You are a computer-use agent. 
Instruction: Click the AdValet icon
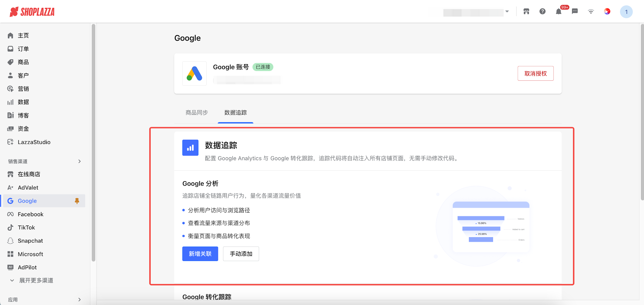10,188
